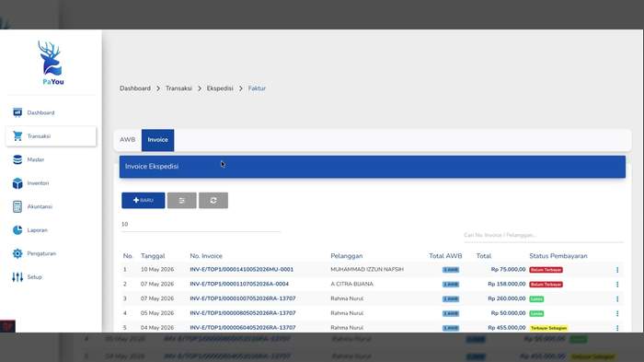This screenshot has height=362, width=644.
Task: Sort by Status Pembayaran column header
Action: click(558, 256)
